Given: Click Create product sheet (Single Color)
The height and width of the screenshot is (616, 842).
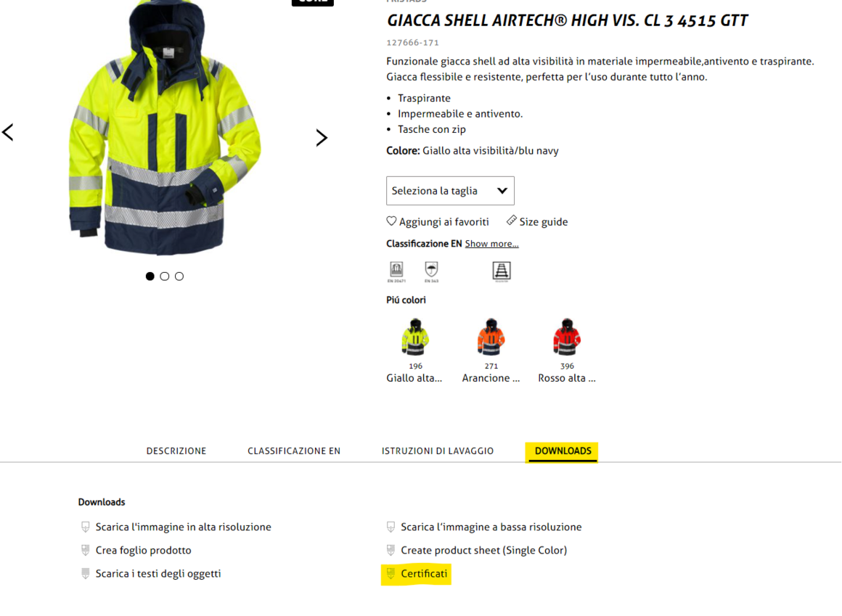Looking at the screenshot, I should (x=484, y=550).
